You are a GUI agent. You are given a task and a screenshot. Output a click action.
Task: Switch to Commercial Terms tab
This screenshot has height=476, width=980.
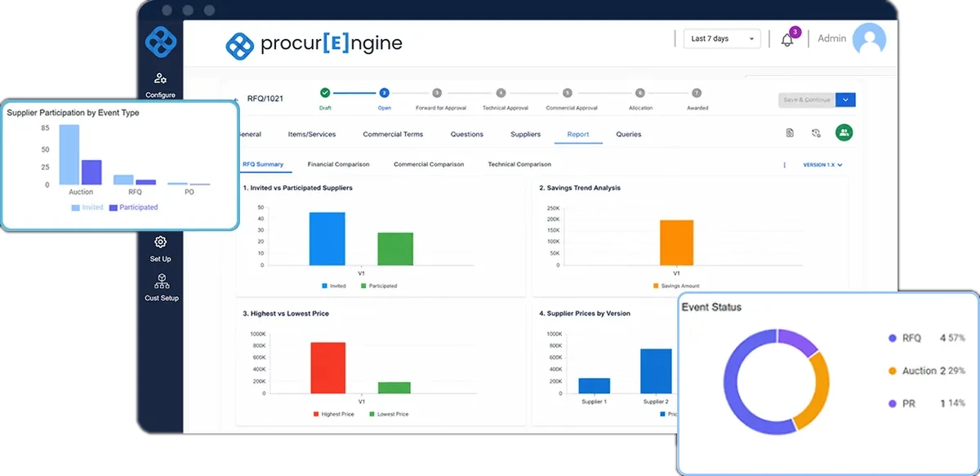coord(393,134)
